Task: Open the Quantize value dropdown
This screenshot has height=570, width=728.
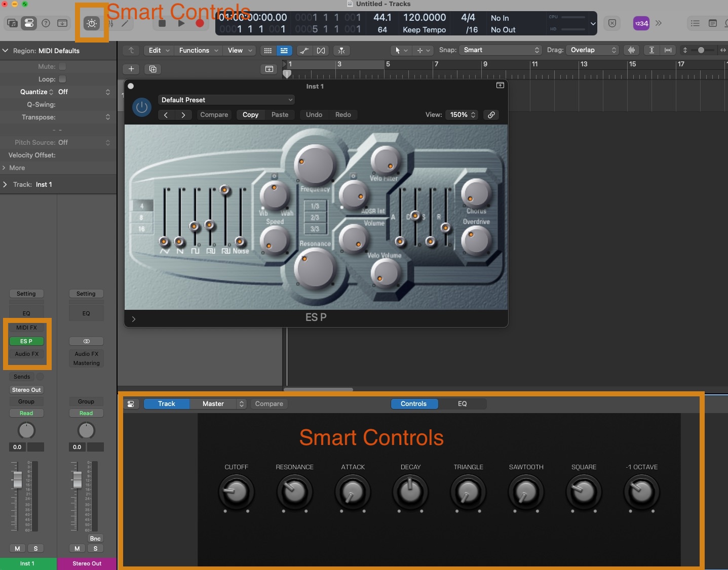Action: [84, 92]
